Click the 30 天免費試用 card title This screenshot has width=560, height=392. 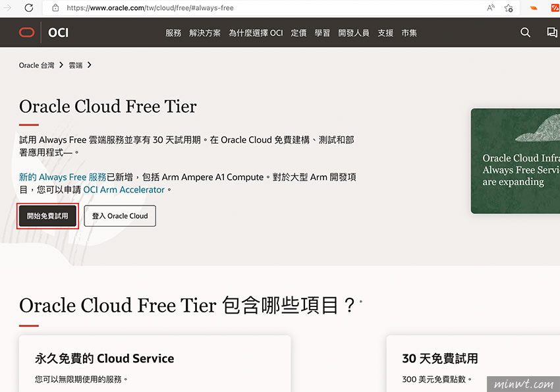click(440, 358)
